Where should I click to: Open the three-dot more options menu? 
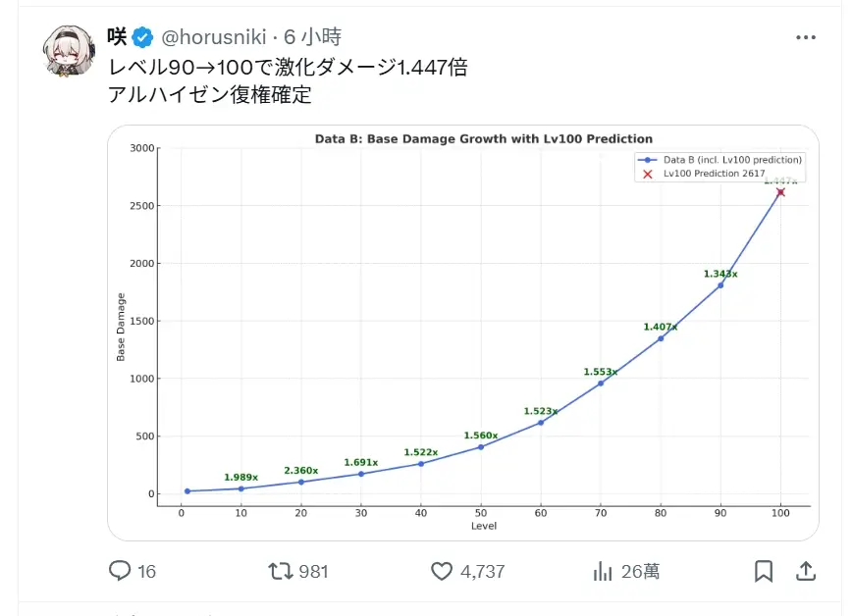coord(806,38)
